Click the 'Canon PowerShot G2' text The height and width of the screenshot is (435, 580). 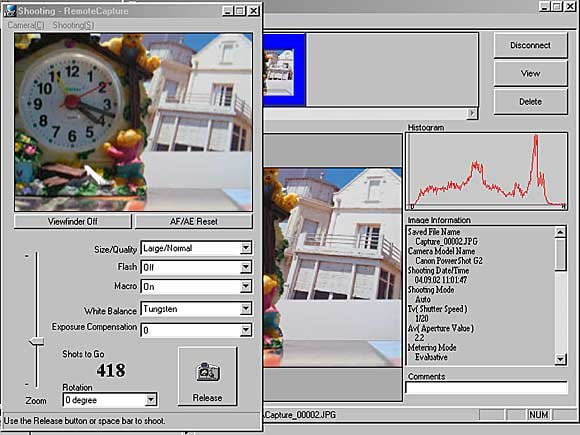coord(449,261)
